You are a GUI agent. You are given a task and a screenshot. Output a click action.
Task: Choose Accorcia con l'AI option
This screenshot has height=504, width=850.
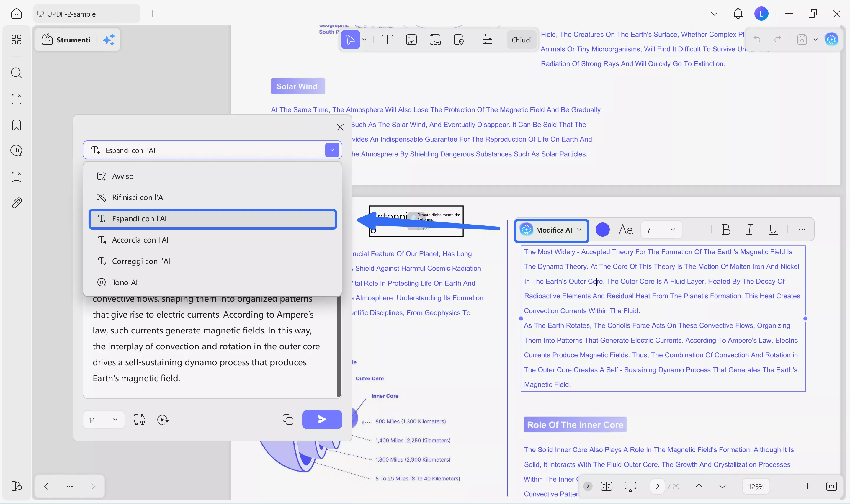(x=140, y=240)
